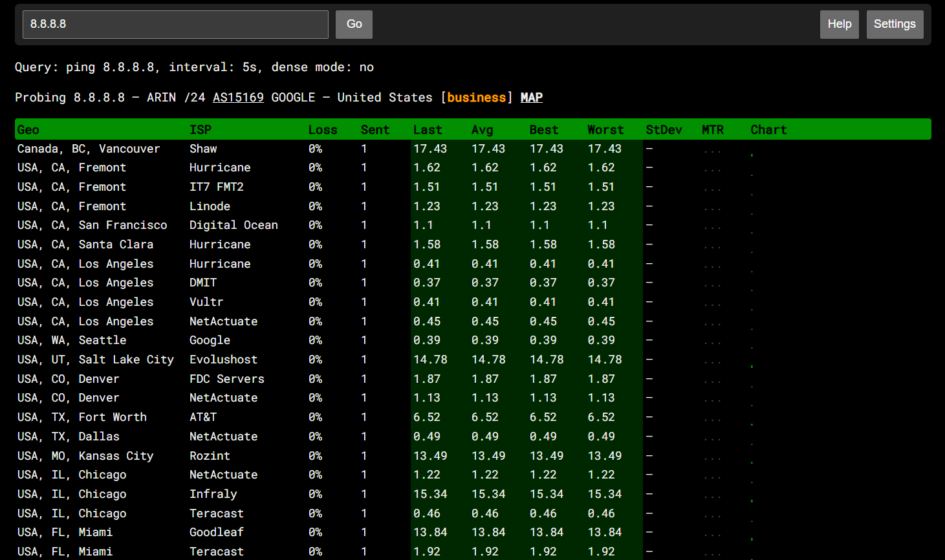Open MTR dots for Salt Lake City Evolushost

pos(712,362)
